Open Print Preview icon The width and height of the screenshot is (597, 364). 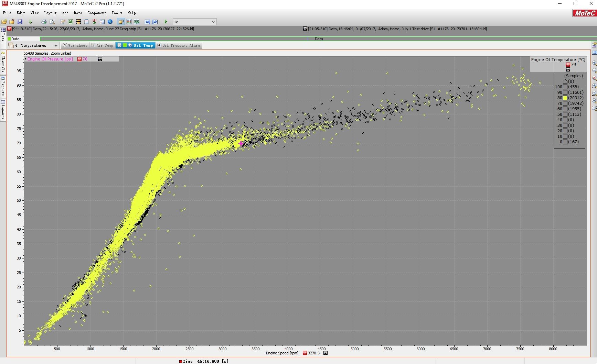pos(52,22)
